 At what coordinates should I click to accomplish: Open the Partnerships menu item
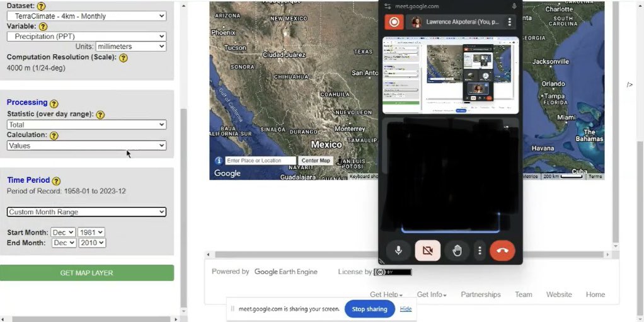(481, 294)
